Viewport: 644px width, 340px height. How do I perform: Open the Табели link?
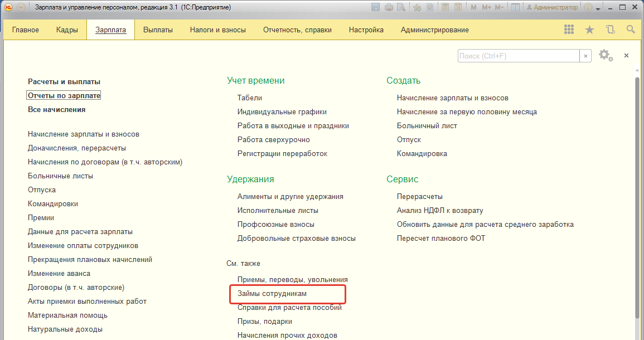pyautogui.click(x=250, y=98)
